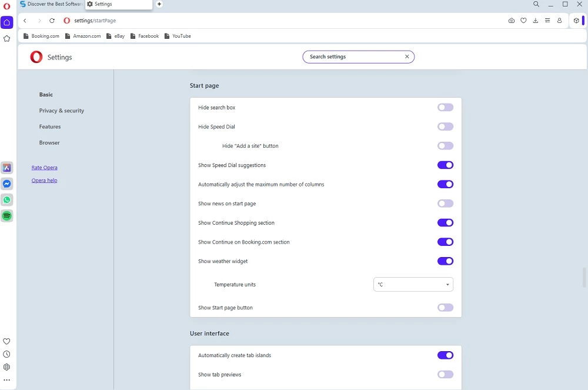This screenshot has height=390, width=588.
Task: Reload the current page
Action: tap(52, 21)
